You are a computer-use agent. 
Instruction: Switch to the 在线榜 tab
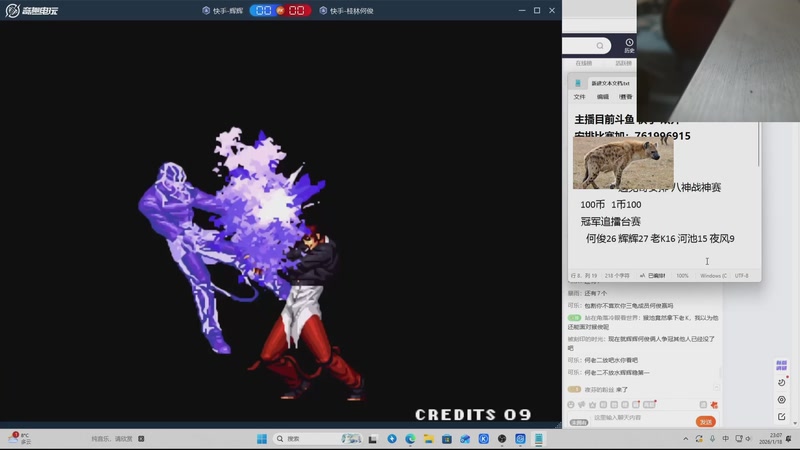[584, 63]
